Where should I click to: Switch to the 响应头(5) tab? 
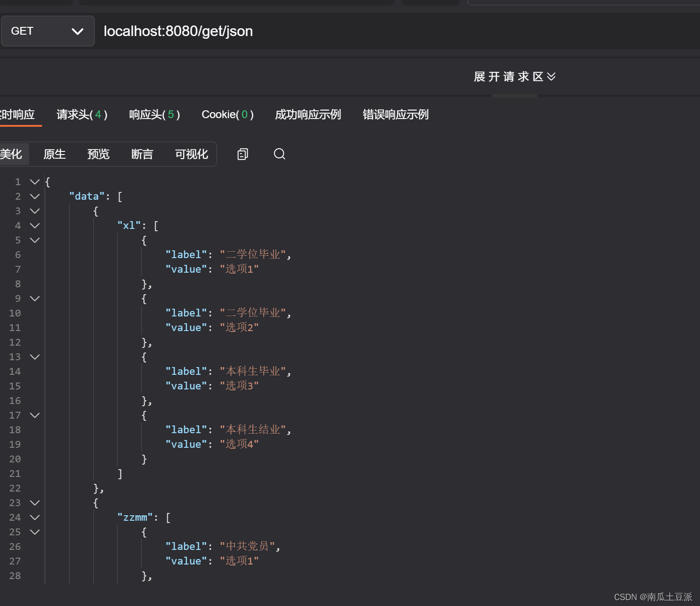pos(155,114)
